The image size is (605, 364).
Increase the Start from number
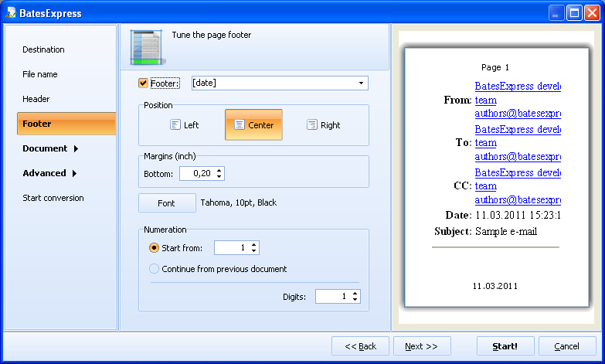(253, 245)
